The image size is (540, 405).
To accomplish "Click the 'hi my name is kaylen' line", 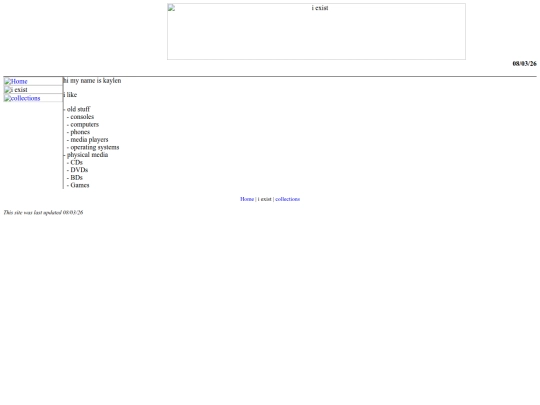I will 92,81.
